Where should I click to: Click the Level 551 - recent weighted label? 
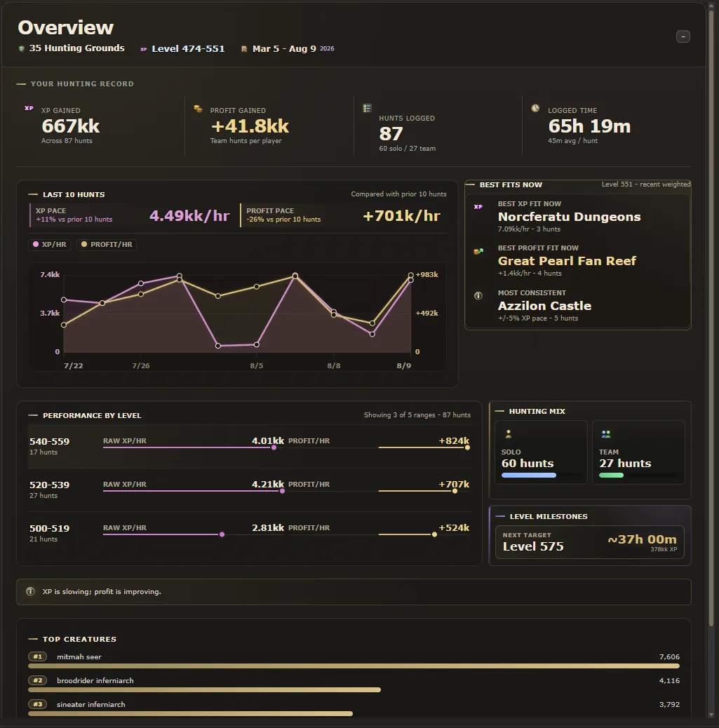pos(646,184)
